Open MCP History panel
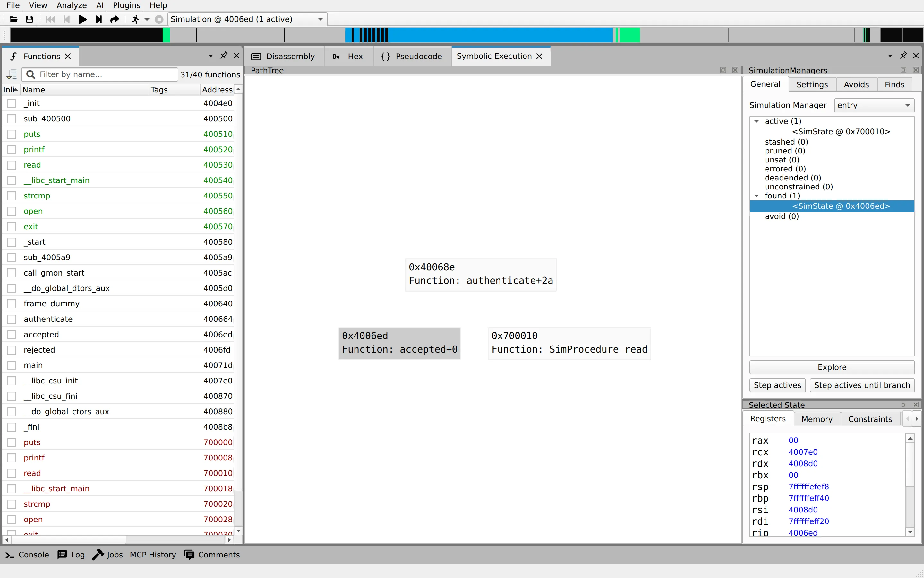This screenshot has height=578, width=924. [x=153, y=555]
